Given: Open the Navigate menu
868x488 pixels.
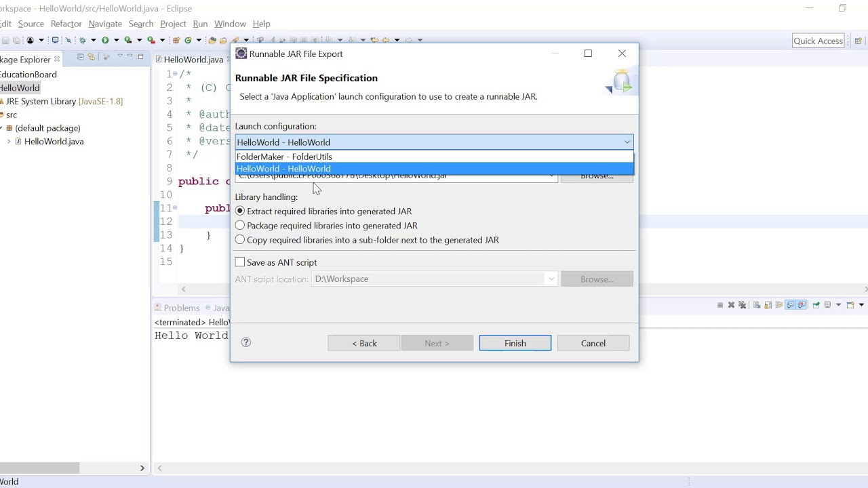Looking at the screenshot, I should pos(105,24).
